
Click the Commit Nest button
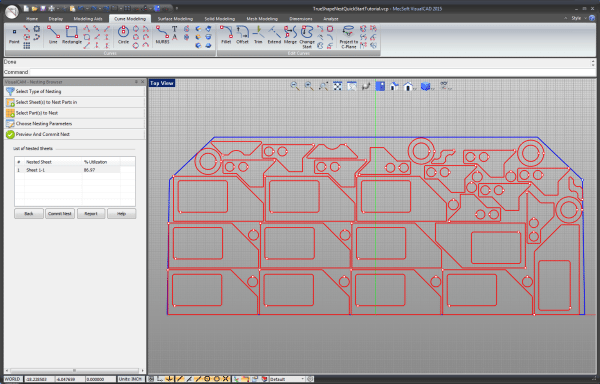(x=60, y=213)
